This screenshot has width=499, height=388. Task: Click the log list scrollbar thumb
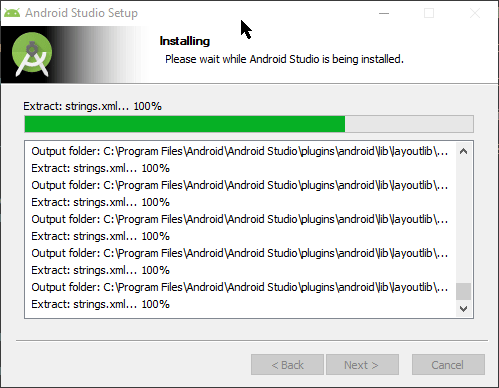(463, 292)
